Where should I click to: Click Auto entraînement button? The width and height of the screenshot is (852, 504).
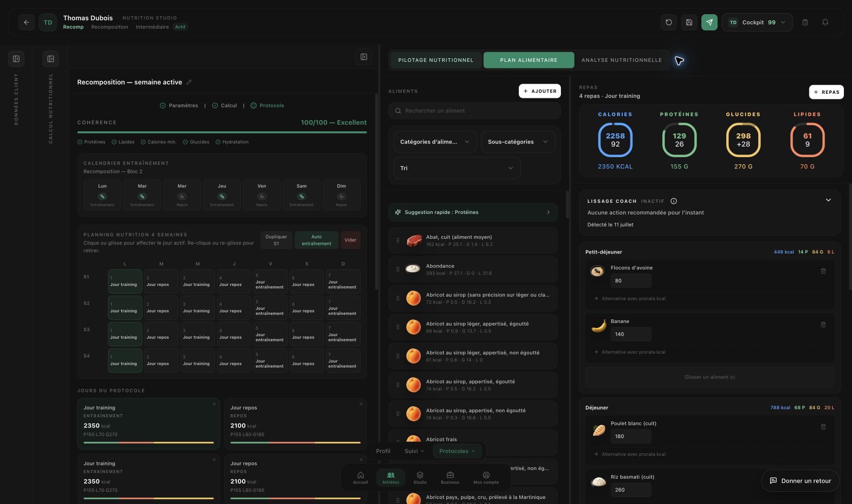click(316, 240)
